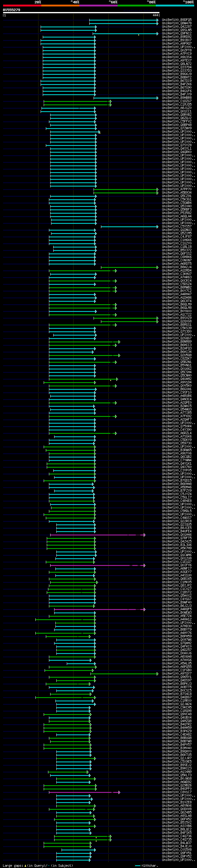Viewport: 197px width, 868px height.
Task: Select the UniRef100_A7PYC9 label
Action: point(177,54)
